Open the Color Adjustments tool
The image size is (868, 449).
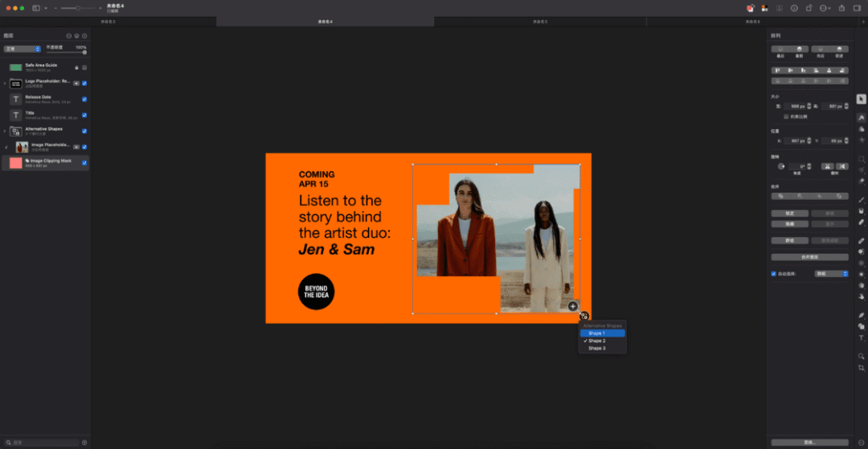pos(861,129)
